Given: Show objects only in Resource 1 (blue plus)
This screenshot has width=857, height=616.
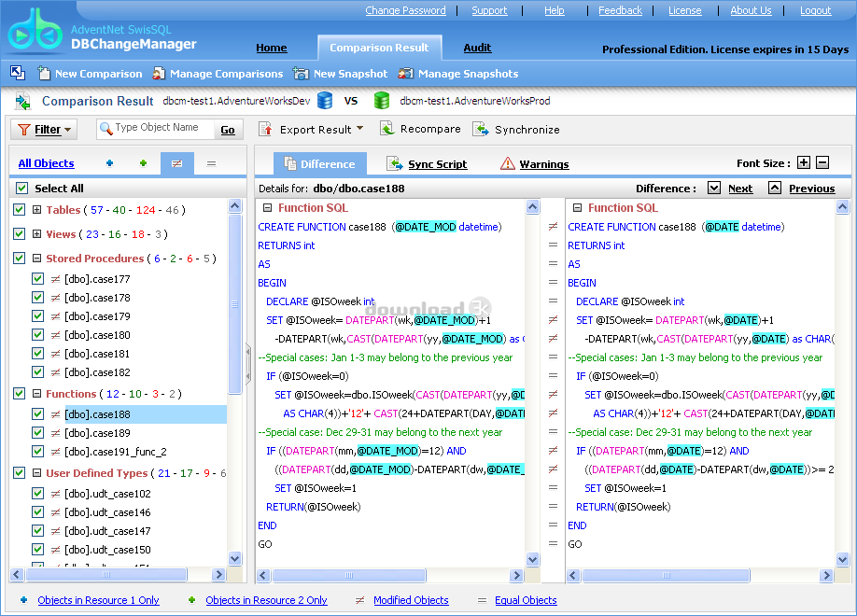Looking at the screenshot, I should (110, 163).
